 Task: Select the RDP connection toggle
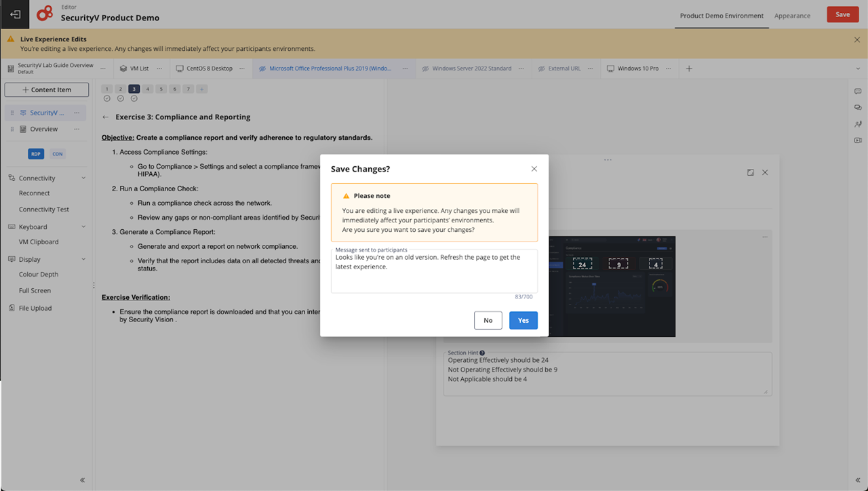(x=36, y=154)
